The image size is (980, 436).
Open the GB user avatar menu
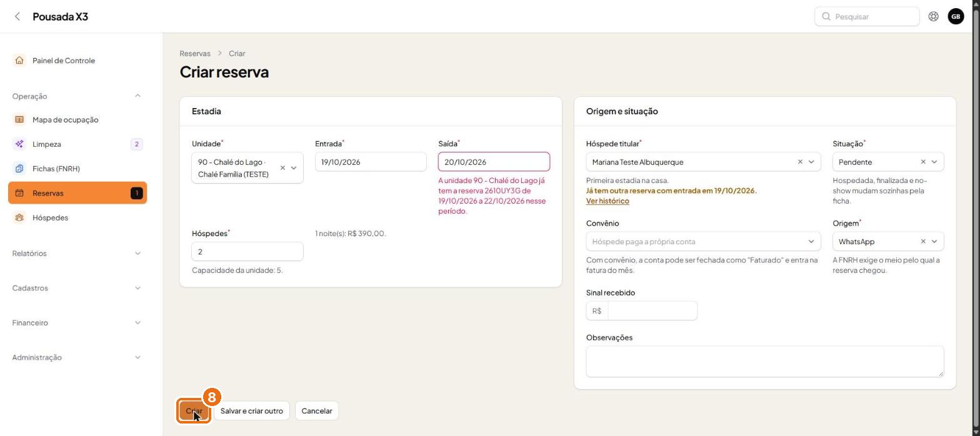coord(956,17)
